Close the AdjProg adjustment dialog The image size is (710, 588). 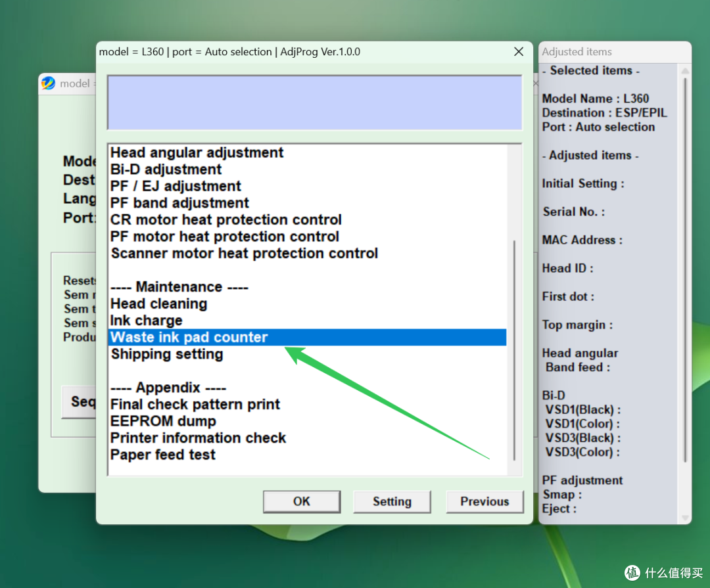point(519,52)
